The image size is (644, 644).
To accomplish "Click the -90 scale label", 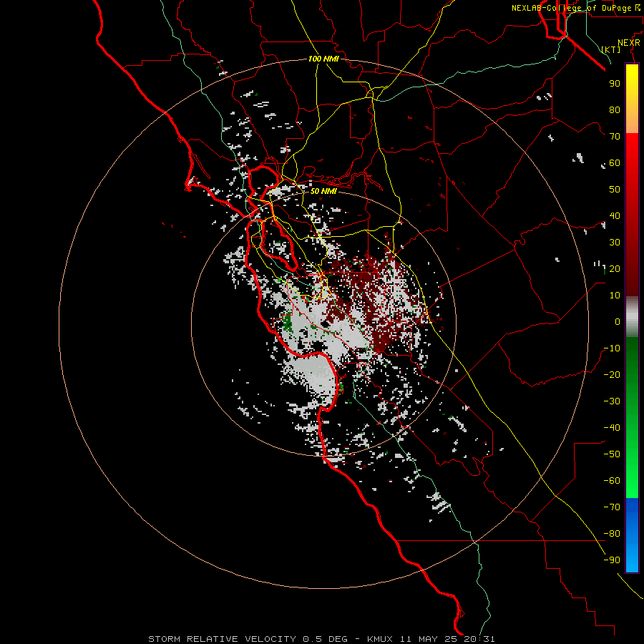I will pyautogui.click(x=612, y=560).
